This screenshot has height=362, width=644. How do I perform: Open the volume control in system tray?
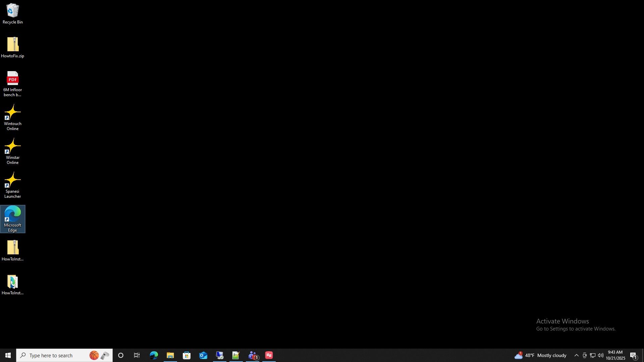coord(600,355)
